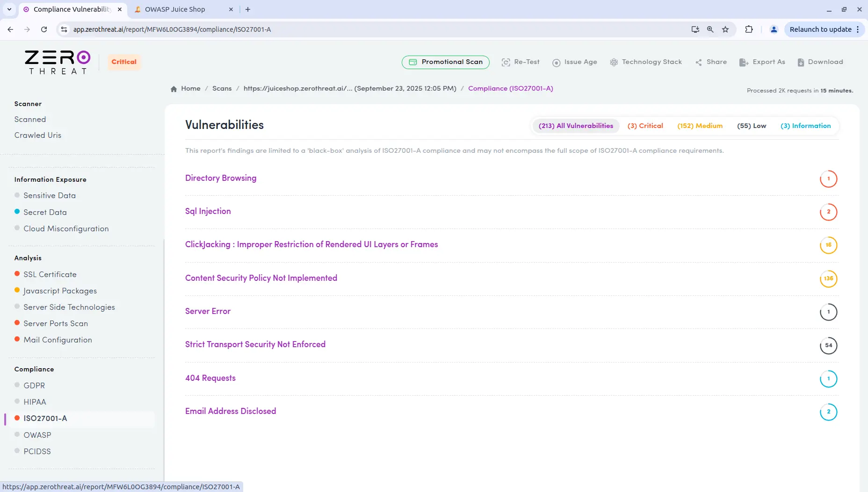Open a new browser tab
Screen dimensions: 868x492
pos(248,9)
